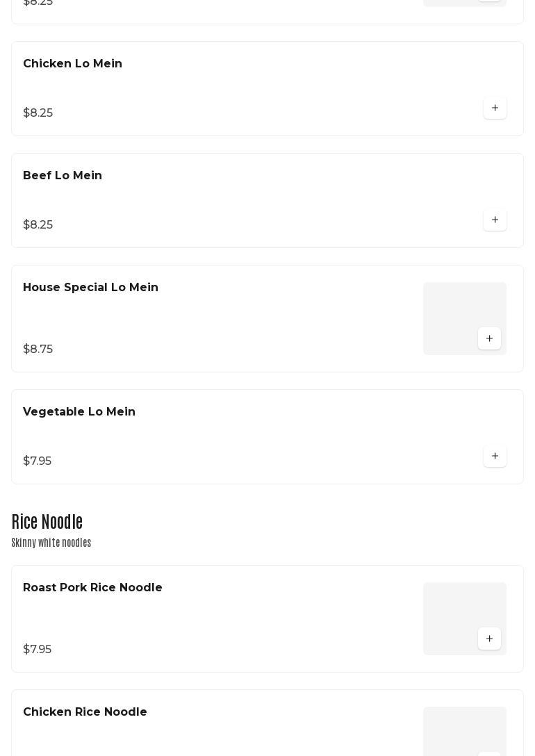This screenshot has height=756, width=535.
Task: View House Special Lo Mein image placeholder
Action: pos(465,319)
